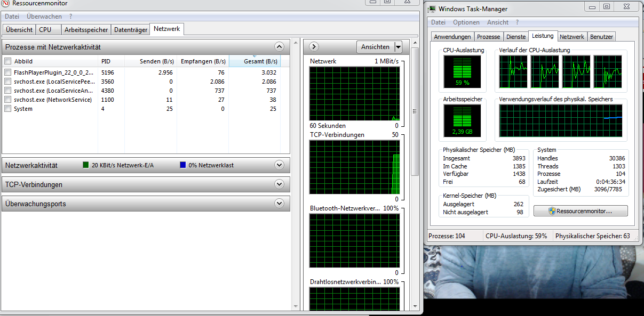The image size is (644, 316).
Task: Check the System process checkbox
Action: (7, 109)
